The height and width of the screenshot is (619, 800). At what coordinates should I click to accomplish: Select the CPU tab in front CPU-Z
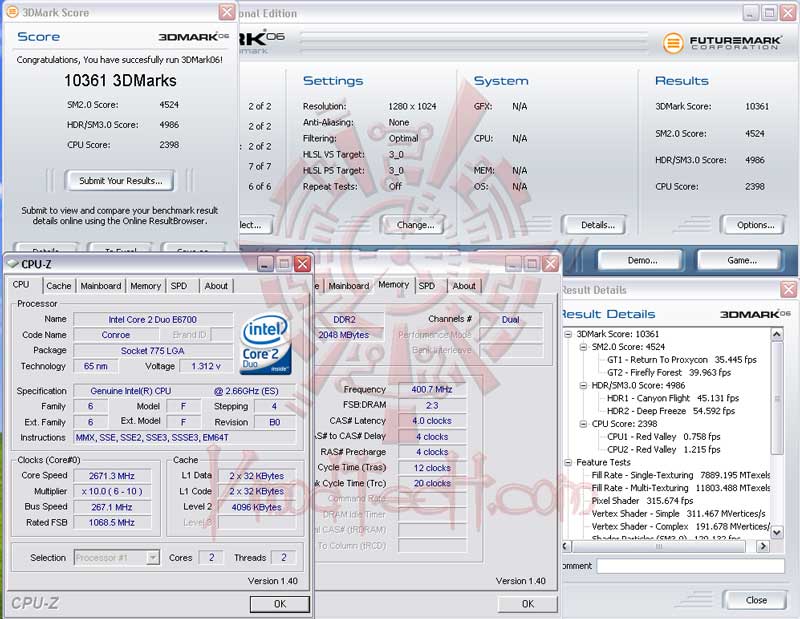pos(21,285)
